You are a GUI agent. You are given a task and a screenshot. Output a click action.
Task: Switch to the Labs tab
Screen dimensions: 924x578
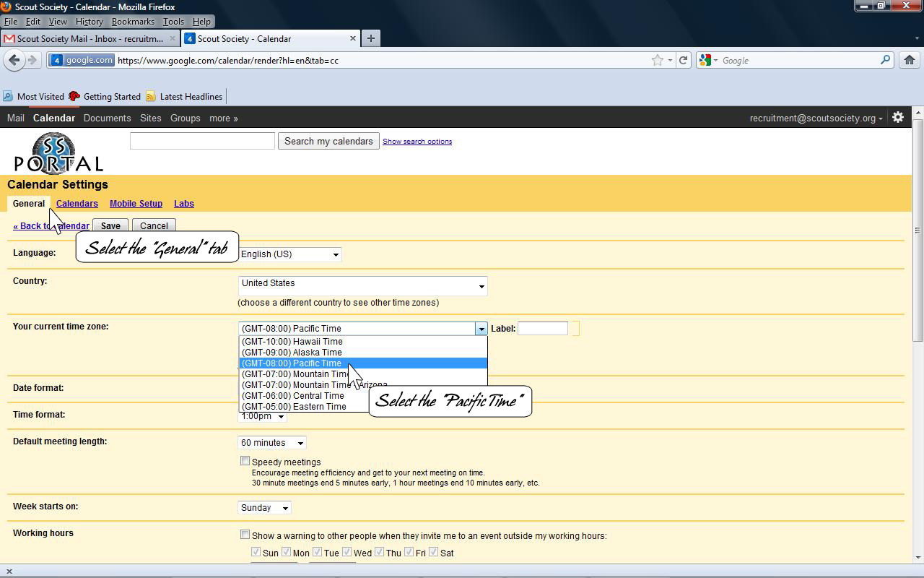(183, 204)
